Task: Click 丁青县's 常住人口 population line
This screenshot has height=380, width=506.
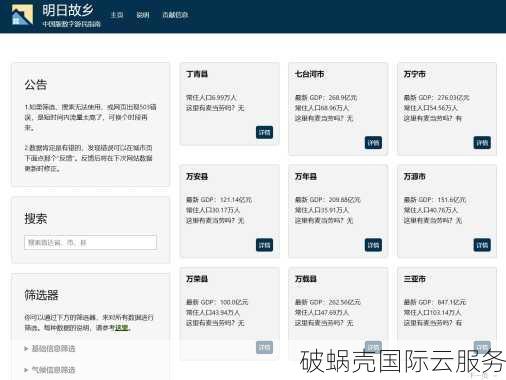Action: click(x=211, y=98)
